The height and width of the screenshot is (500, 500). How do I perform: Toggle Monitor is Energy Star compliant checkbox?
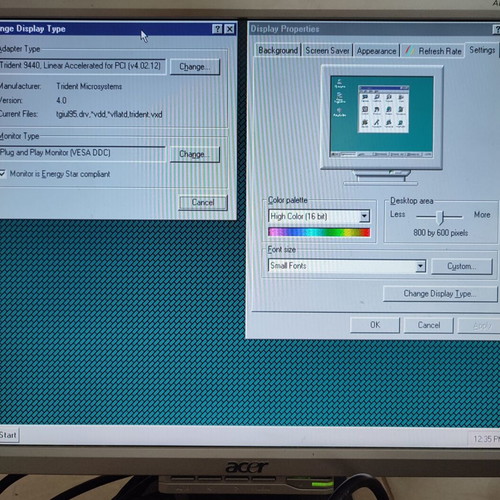(x=3, y=173)
